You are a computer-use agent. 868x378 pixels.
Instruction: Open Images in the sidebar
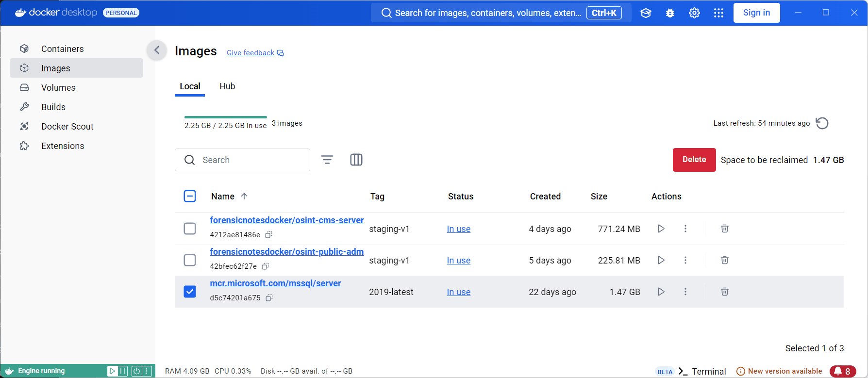point(76,68)
